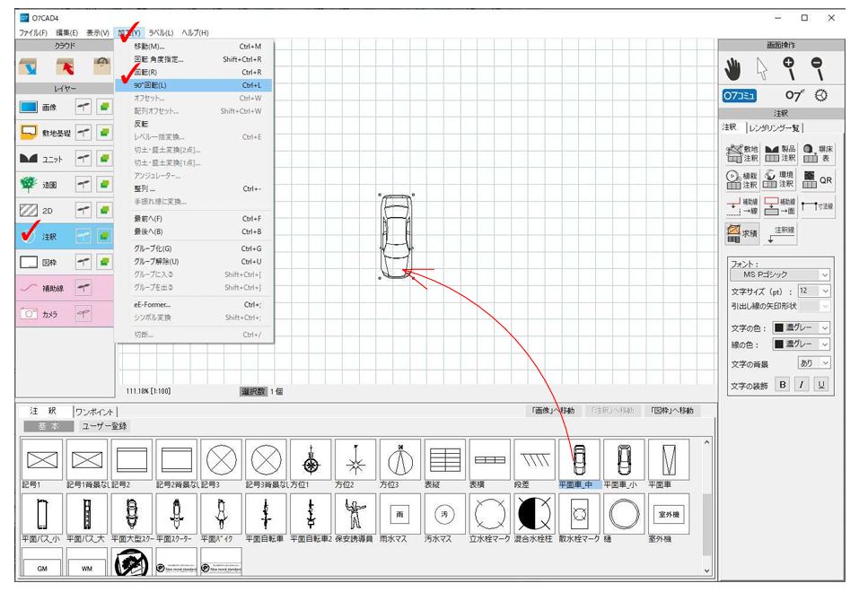Switch to レンタリング一覧 tab
868x592 pixels.
point(775,127)
